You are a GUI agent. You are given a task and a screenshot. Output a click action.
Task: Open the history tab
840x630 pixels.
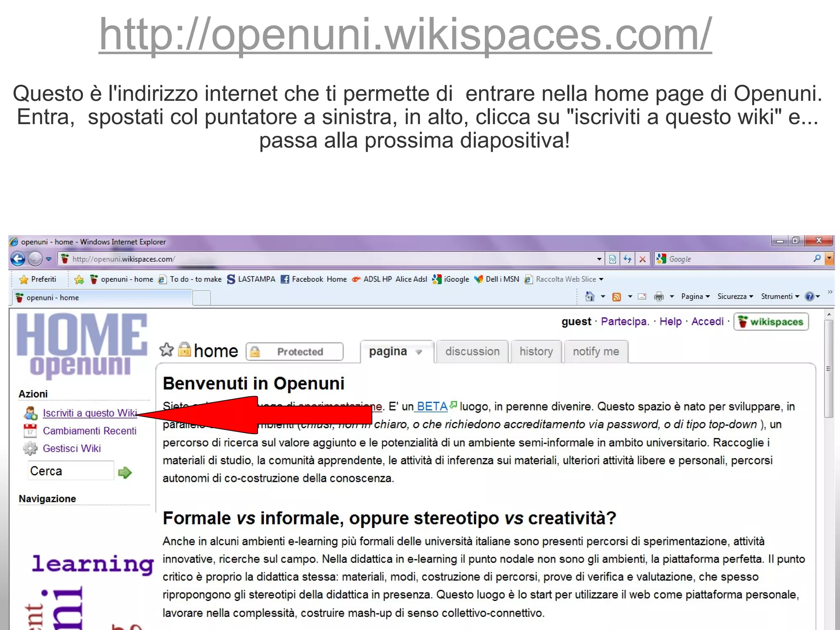click(536, 352)
